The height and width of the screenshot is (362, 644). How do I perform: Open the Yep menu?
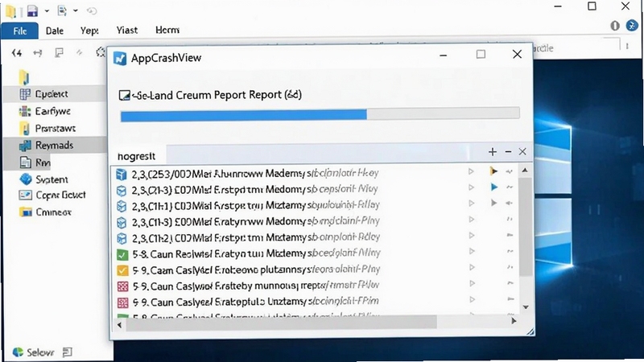pyautogui.click(x=89, y=31)
